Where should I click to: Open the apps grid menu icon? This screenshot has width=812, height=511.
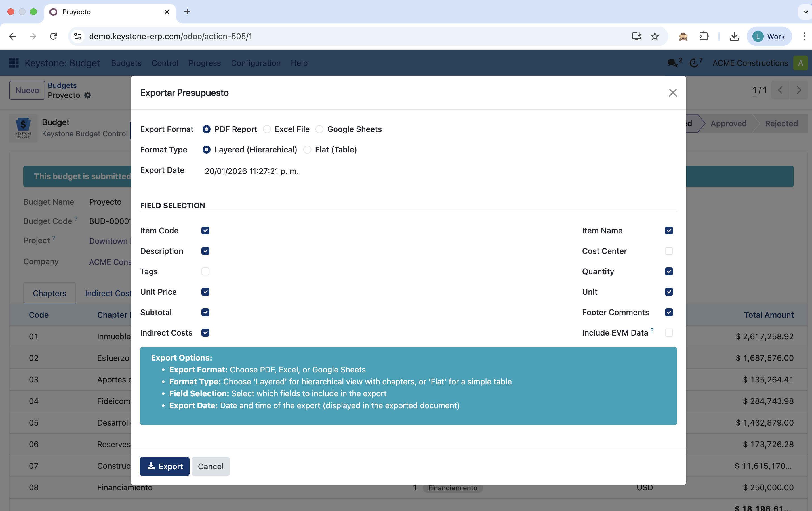[x=14, y=63]
